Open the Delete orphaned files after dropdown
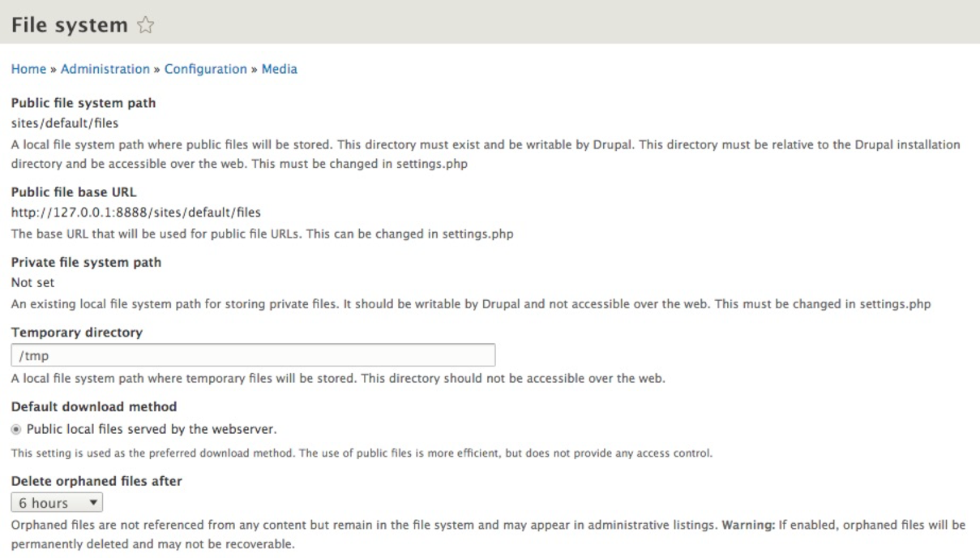The height and width of the screenshot is (558, 980). click(57, 503)
